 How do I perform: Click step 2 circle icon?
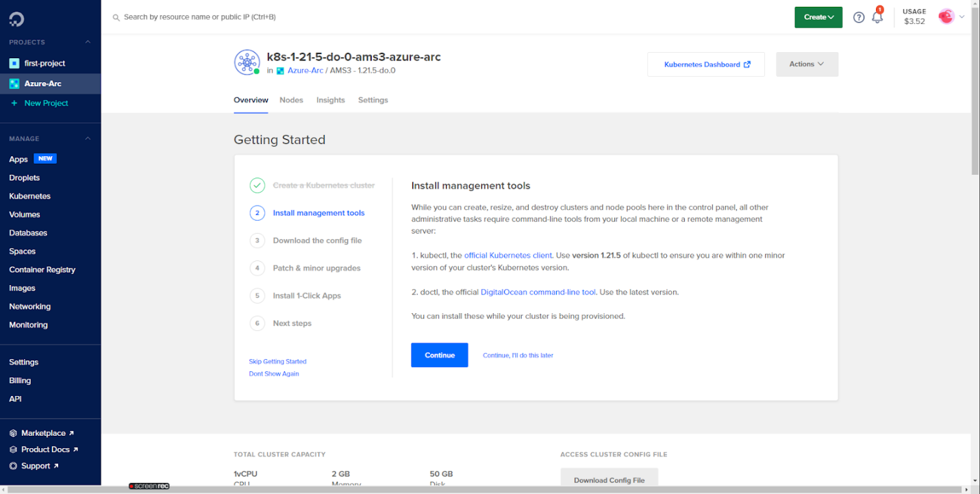point(257,212)
